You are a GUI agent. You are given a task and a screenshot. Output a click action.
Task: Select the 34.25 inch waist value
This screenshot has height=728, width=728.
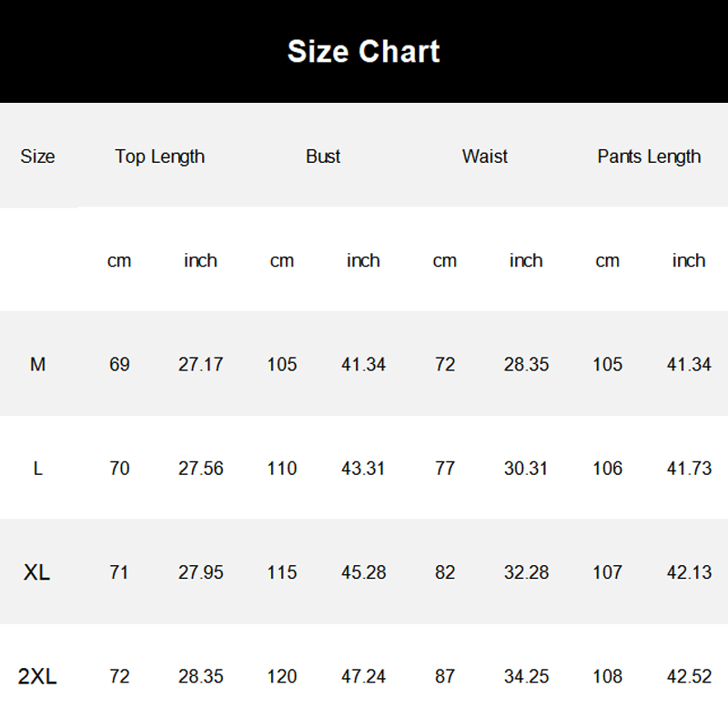[526, 676]
